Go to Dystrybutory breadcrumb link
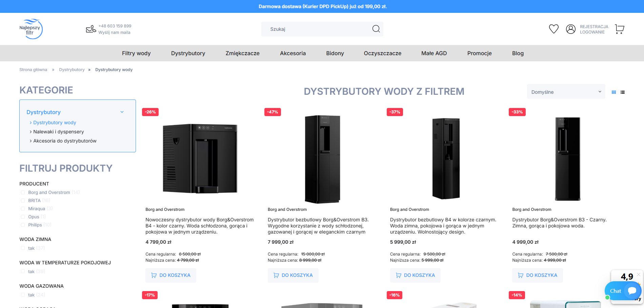Viewport: 644px width, 308px height. [72, 70]
